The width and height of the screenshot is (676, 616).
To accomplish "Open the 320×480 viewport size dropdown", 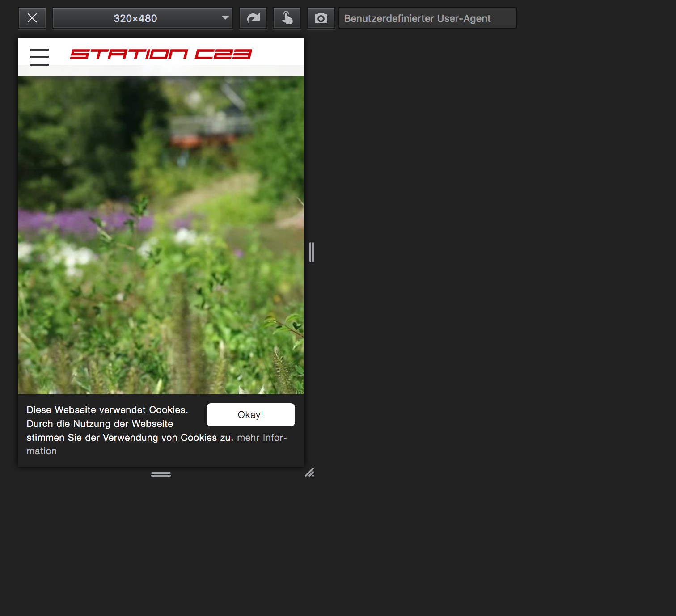I will [x=143, y=18].
